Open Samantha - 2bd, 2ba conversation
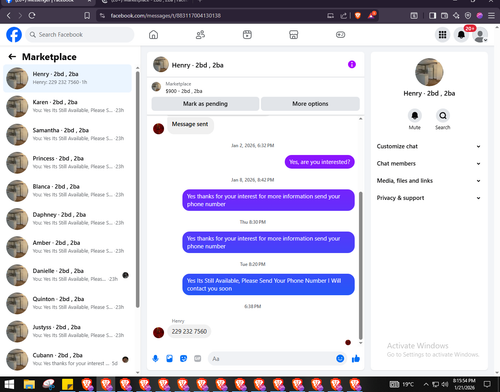The height and width of the screenshot is (392, 500). (x=67, y=135)
